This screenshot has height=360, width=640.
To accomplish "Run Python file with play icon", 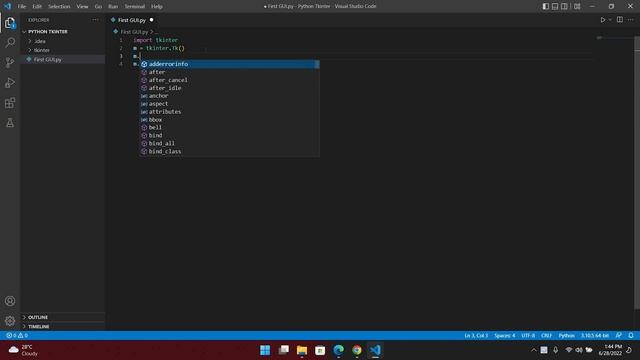I will (602, 20).
